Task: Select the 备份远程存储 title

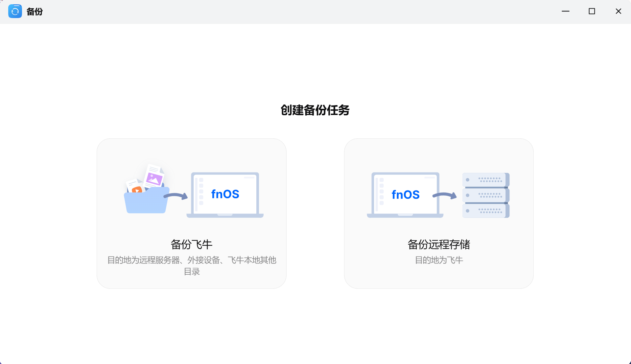Action: (439, 244)
